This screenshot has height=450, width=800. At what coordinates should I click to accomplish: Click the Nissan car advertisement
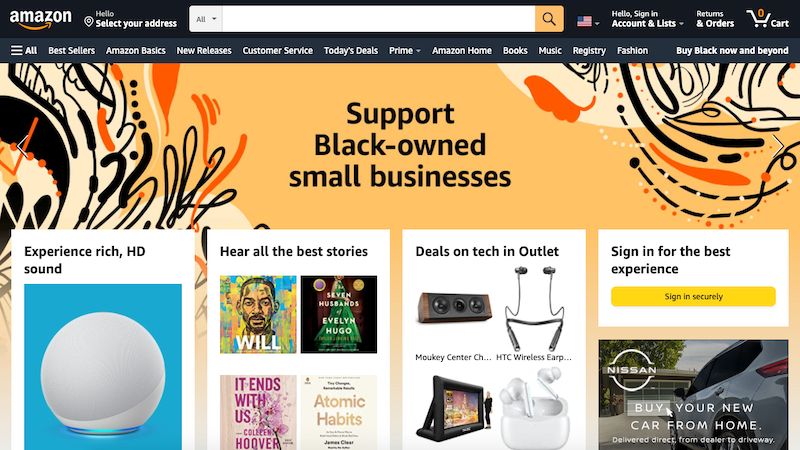693,395
